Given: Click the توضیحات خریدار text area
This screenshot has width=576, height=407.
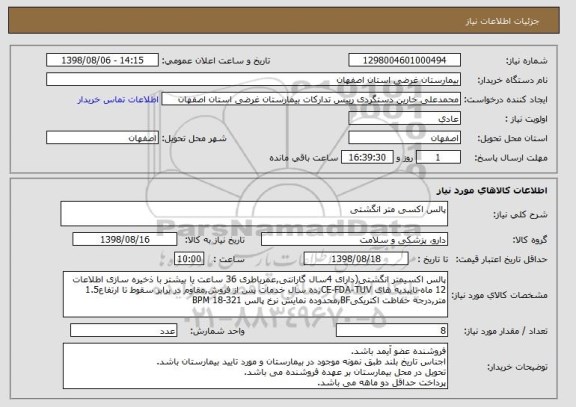Looking at the screenshot, I should [255, 366].
